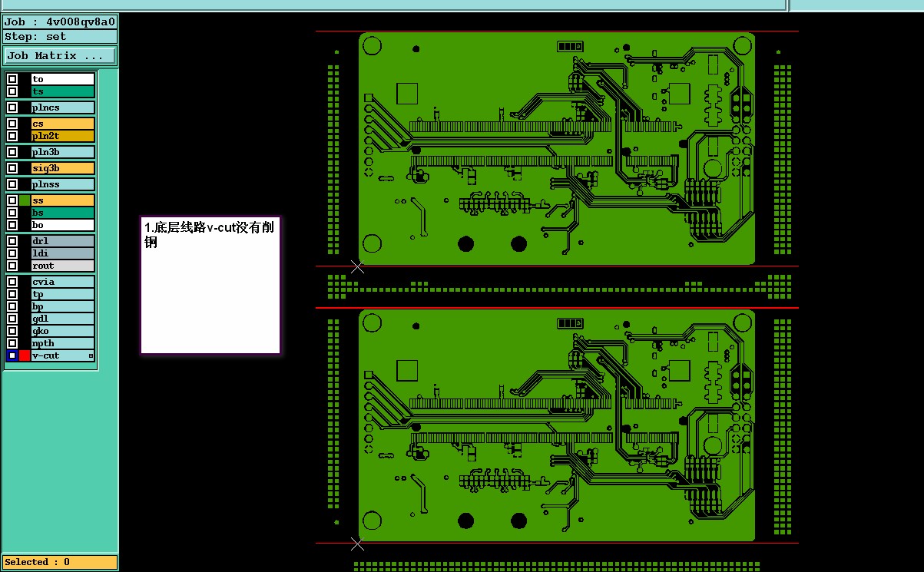Select the 'ts' layer name

(63, 91)
